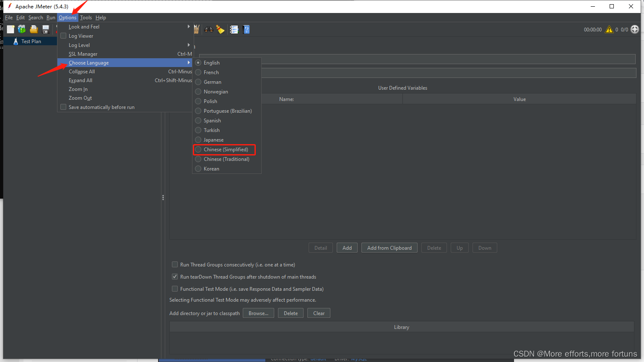Click the New test plan icon
The image size is (644, 362).
click(10, 29)
